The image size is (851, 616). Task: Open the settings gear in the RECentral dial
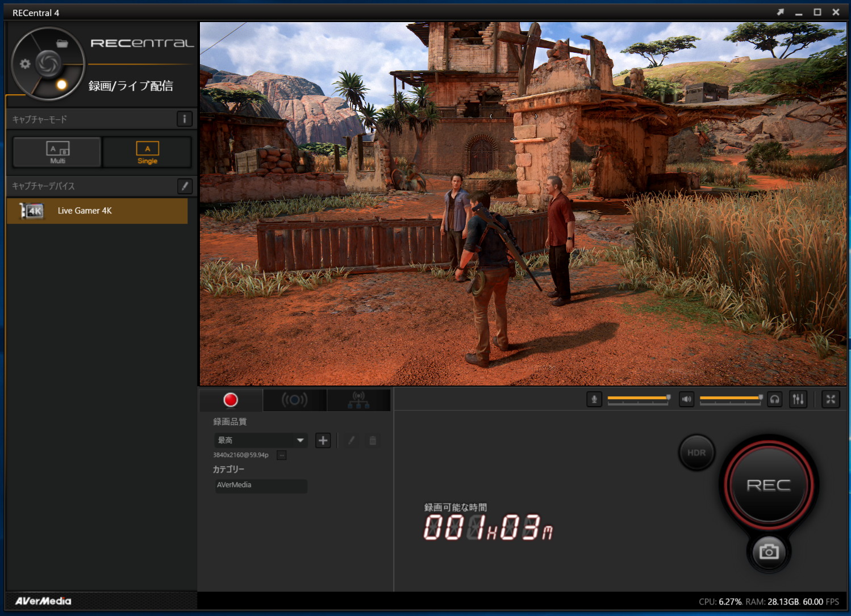pyautogui.click(x=25, y=64)
